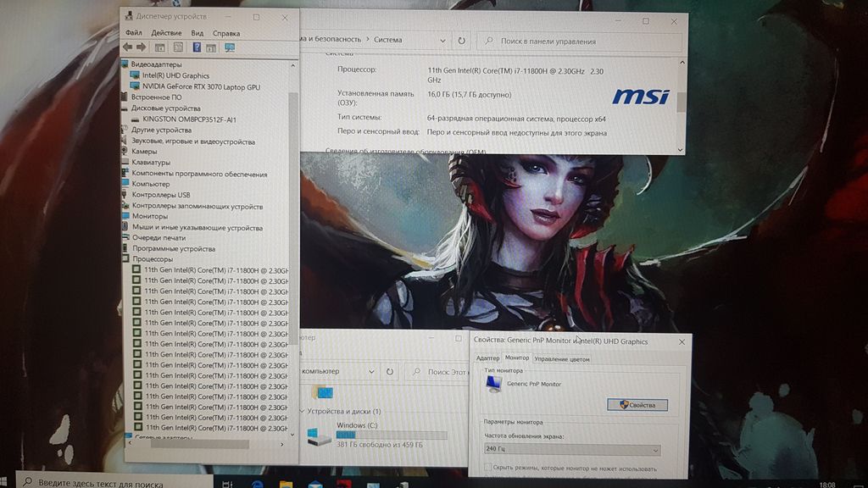The width and height of the screenshot is (868, 488).
Task: Click the Windows (C:) drive icon
Action: (x=319, y=435)
